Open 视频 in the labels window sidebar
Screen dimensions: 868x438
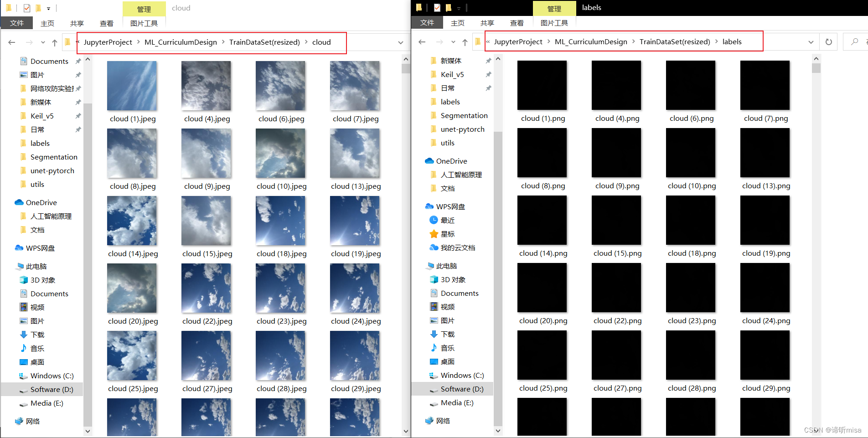(x=442, y=307)
